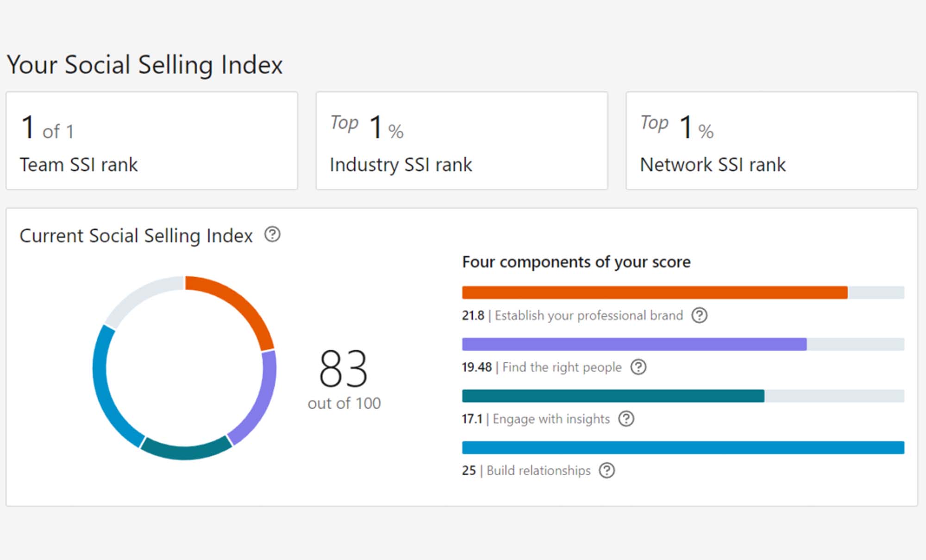Click help icon beside Build relationships
Image resolution: width=926 pixels, height=560 pixels.
pyautogui.click(x=607, y=471)
